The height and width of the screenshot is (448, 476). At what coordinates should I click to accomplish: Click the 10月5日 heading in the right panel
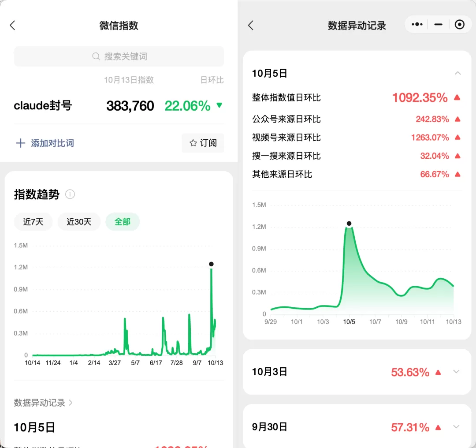270,73
